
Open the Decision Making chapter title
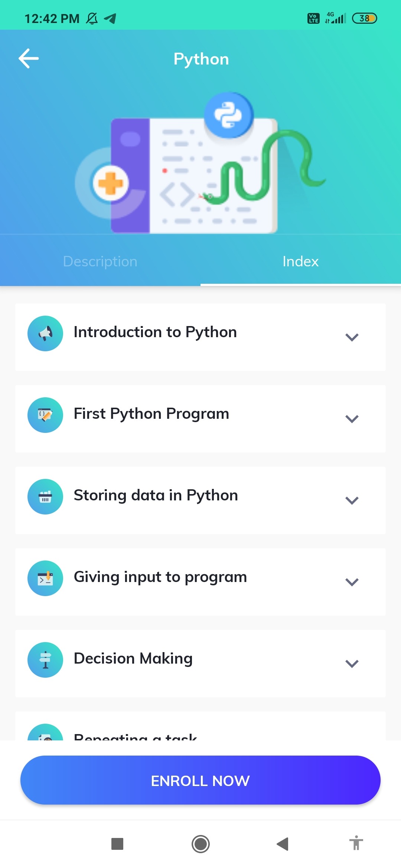[133, 658]
